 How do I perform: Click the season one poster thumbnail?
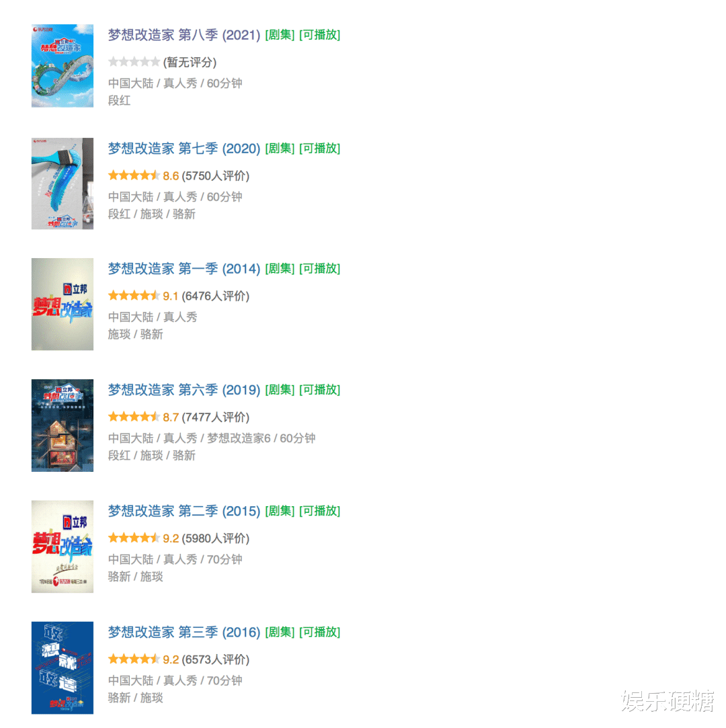[x=63, y=304]
